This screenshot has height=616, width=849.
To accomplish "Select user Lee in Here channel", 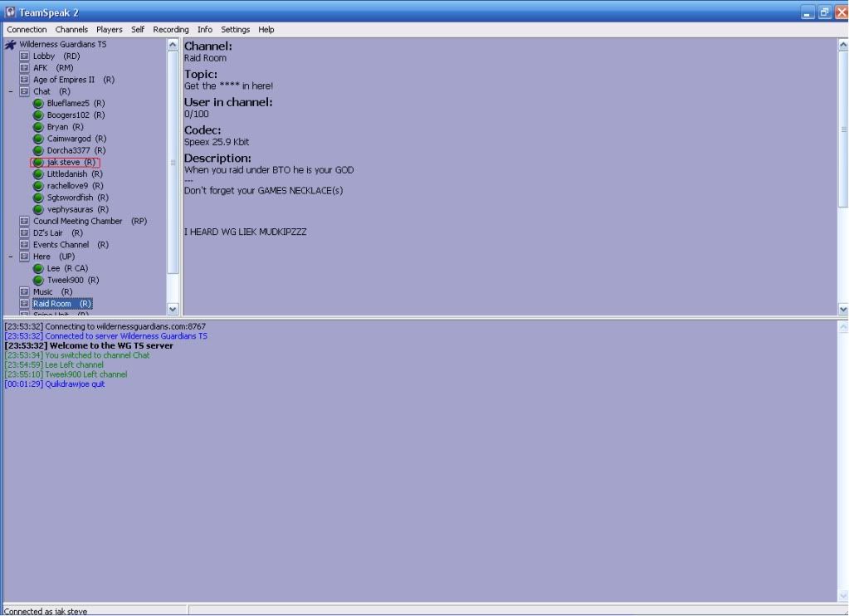I will (67, 268).
